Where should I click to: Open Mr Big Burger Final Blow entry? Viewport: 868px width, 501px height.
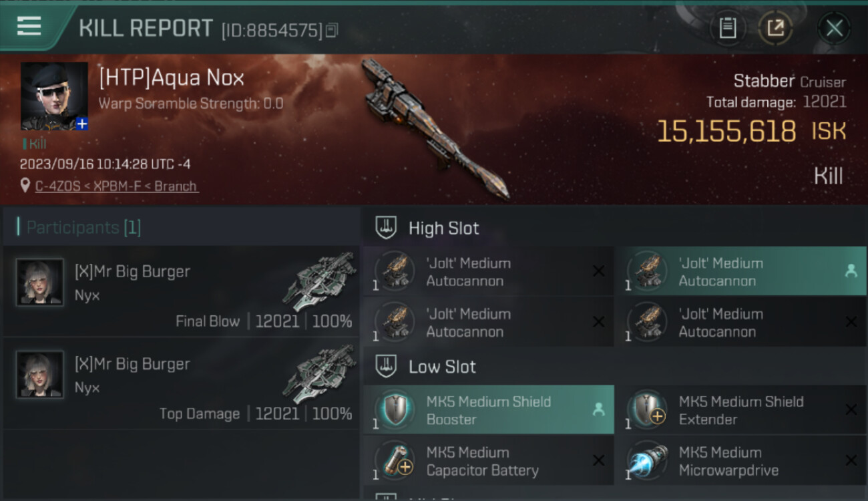click(180, 291)
